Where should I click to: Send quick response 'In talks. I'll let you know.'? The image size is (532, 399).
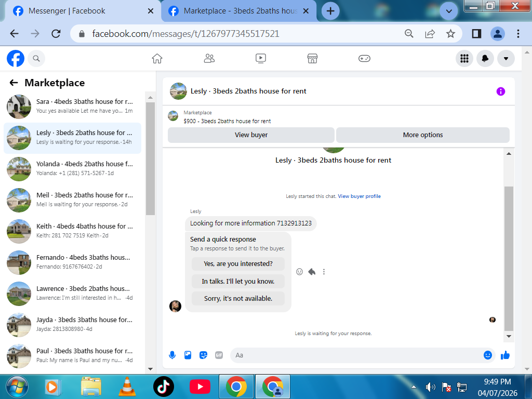coord(238,281)
